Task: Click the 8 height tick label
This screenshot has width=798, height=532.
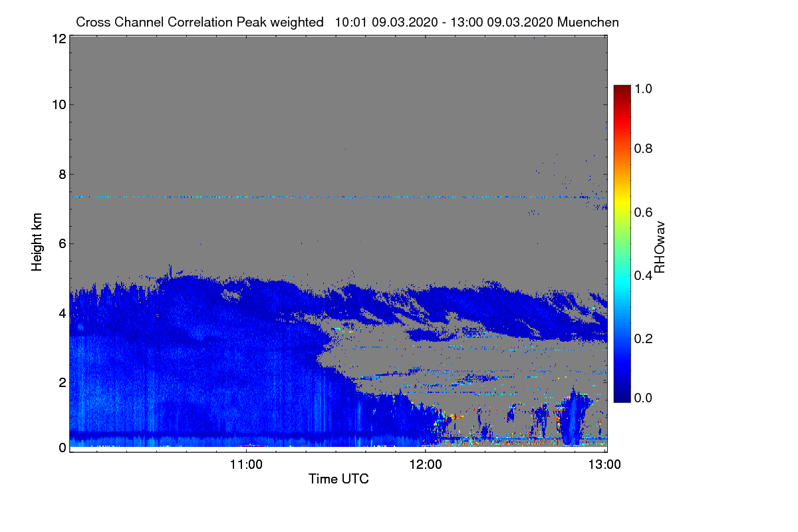Action: click(61, 174)
